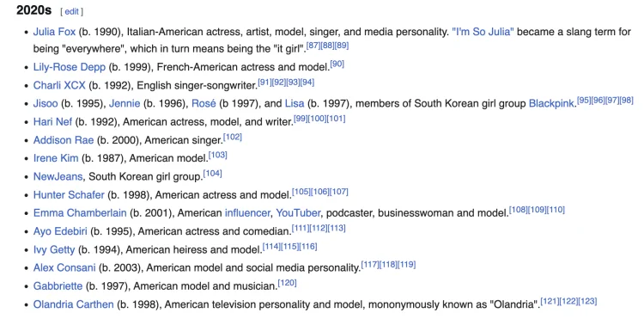Screen dimensions: 644x319
Task: Open reference [113] for Ayo Edebiri
Action: (337, 228)
